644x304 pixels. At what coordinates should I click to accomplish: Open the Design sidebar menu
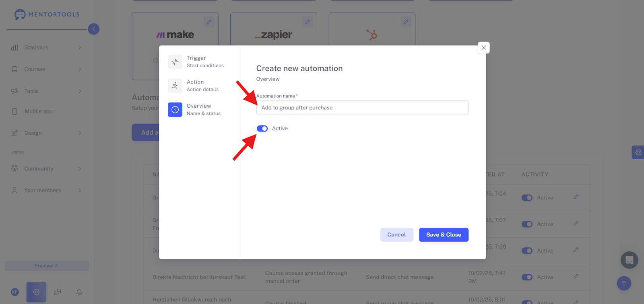tap(46, 133)
